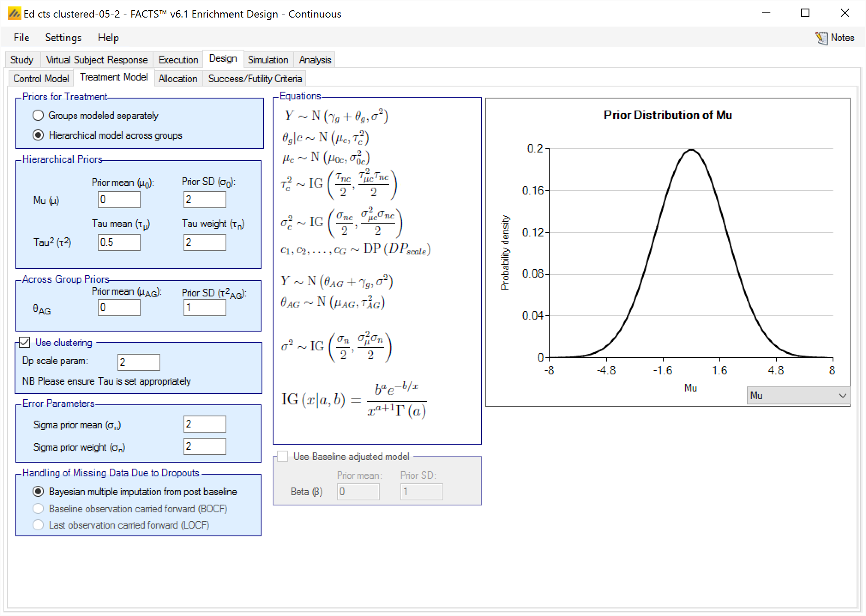The height and width of the screenshot is (616, 866).
Task: Click the Mu Prior mean input field
Action: pos(119,200)
